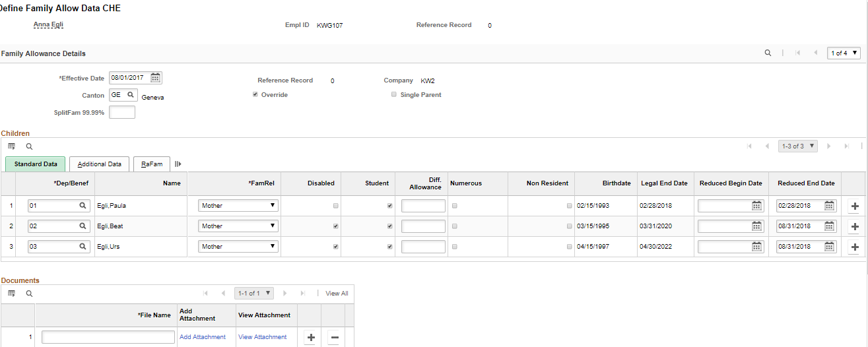
Task: Click Diff. Allowance field for Egli,Beat
Action: click(x=423, y=226)
